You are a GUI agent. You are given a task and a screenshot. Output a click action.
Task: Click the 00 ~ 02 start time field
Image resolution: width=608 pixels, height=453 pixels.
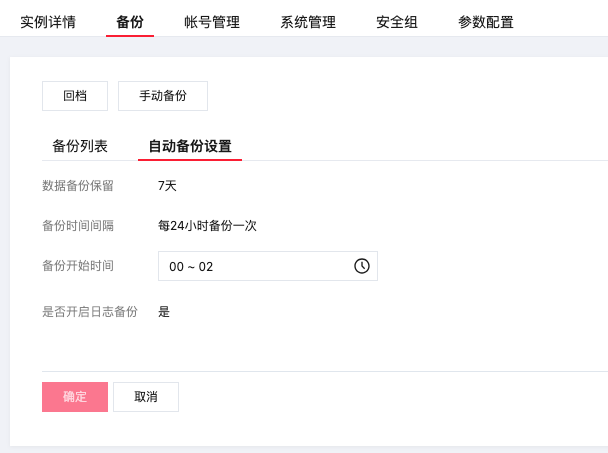pyautogui.click(x=255, y=266)
